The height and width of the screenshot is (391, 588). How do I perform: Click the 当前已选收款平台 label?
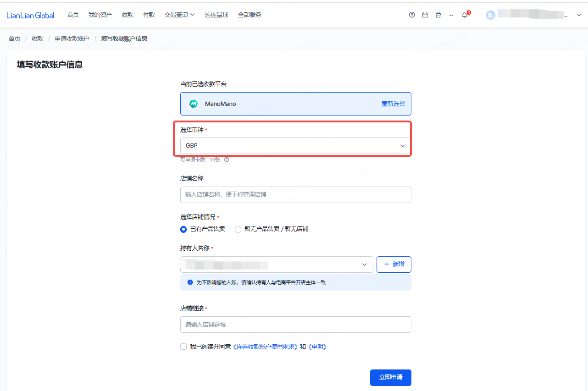click(203, 84)
